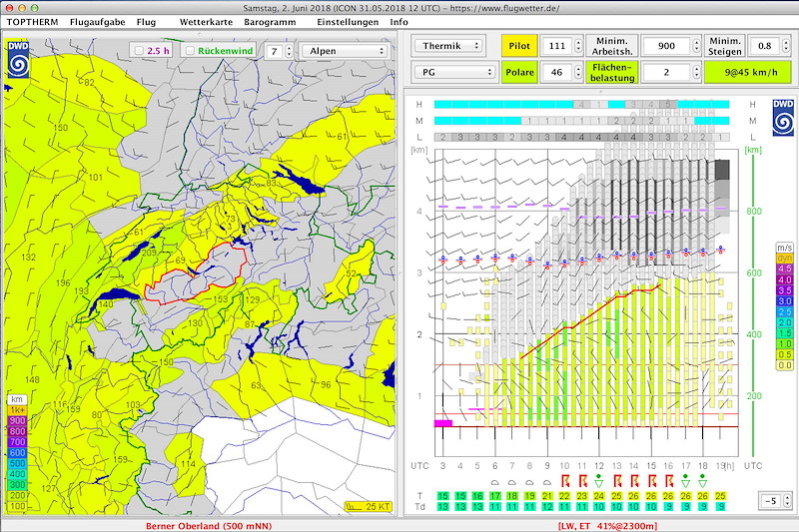799x532 pixels.
Task: Click the 'Berner Oberland (500 mNN)' status text
Action: tap(209, 526)
